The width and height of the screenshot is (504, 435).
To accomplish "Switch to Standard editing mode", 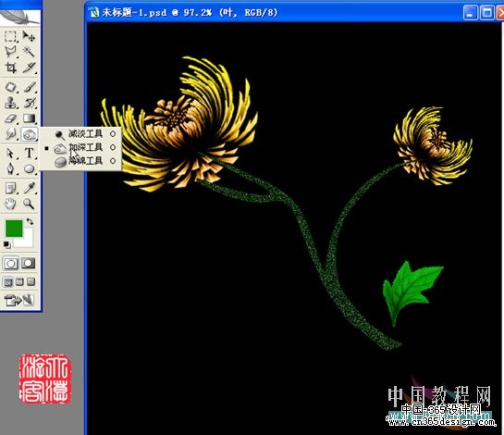I will (x=10, y=263).
